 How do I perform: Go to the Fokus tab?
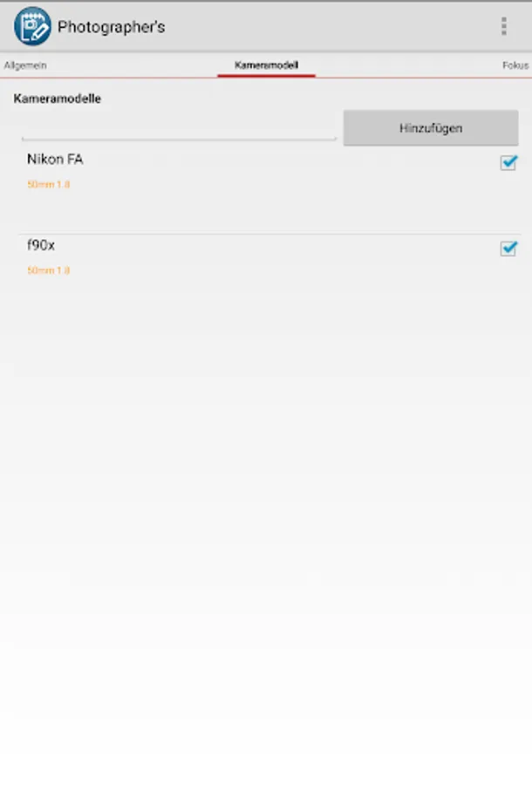(515, 65)
